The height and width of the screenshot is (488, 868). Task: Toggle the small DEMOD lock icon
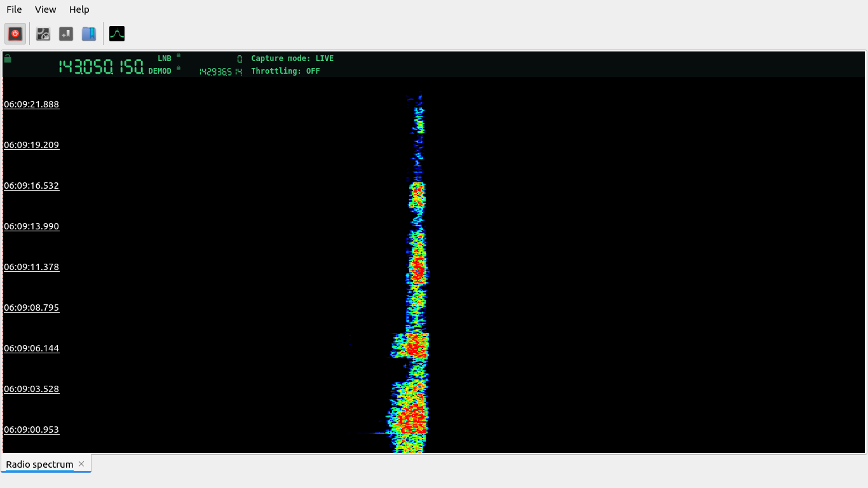click(179, 67)
